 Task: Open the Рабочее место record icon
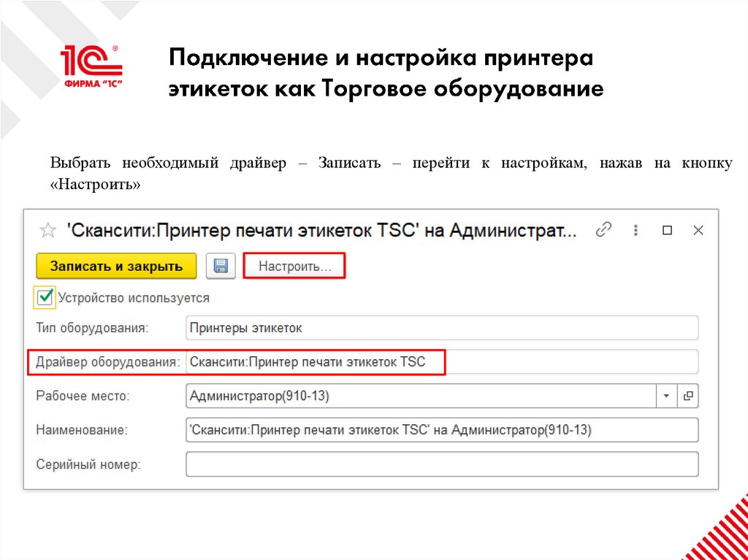click(x=688, y=396)
